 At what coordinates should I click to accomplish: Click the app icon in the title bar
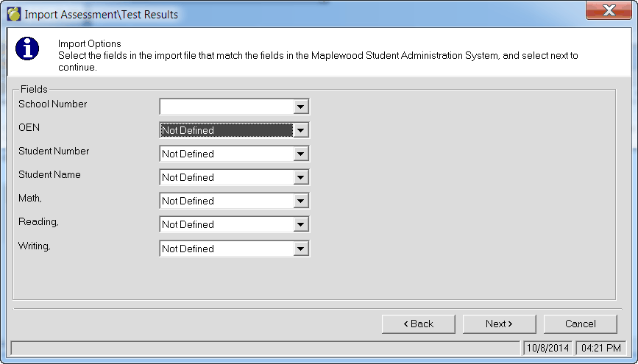14,14
